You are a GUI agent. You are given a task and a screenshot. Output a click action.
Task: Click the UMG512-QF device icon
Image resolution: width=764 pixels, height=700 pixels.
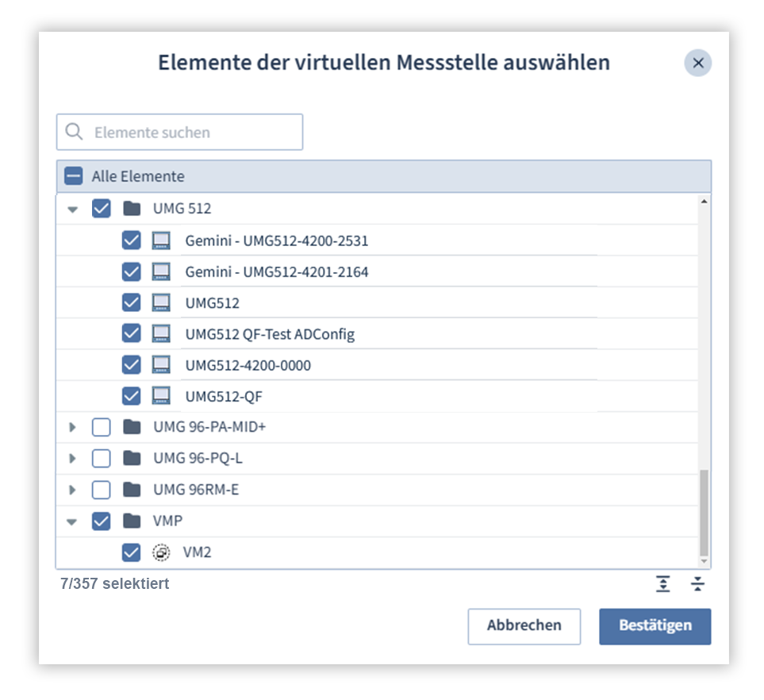click(161, 396)
